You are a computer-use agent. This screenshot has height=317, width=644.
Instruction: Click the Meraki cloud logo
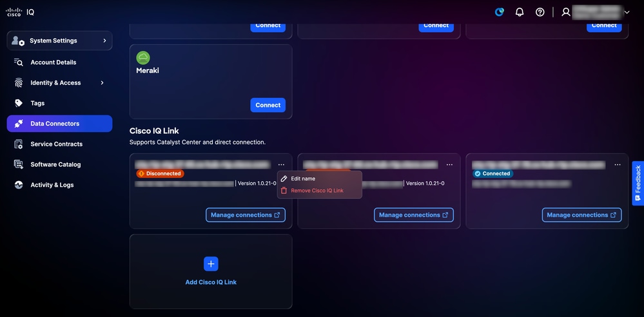pyautogui.click(x=143, y=58)
